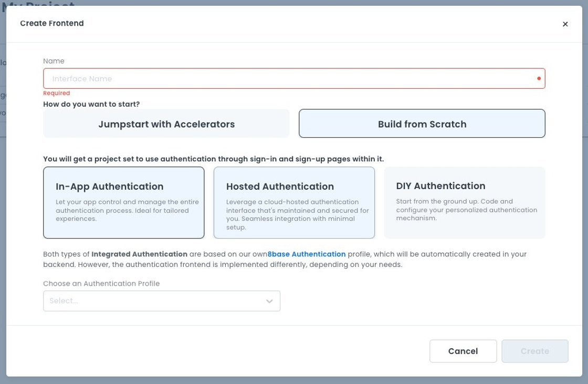Open the 8base Authentication link

307,254
